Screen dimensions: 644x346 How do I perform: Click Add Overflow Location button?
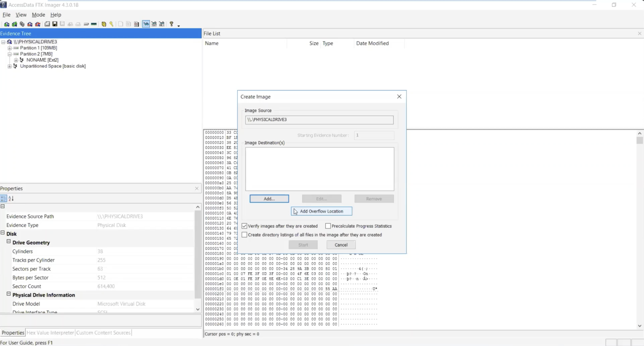(321, 211)
